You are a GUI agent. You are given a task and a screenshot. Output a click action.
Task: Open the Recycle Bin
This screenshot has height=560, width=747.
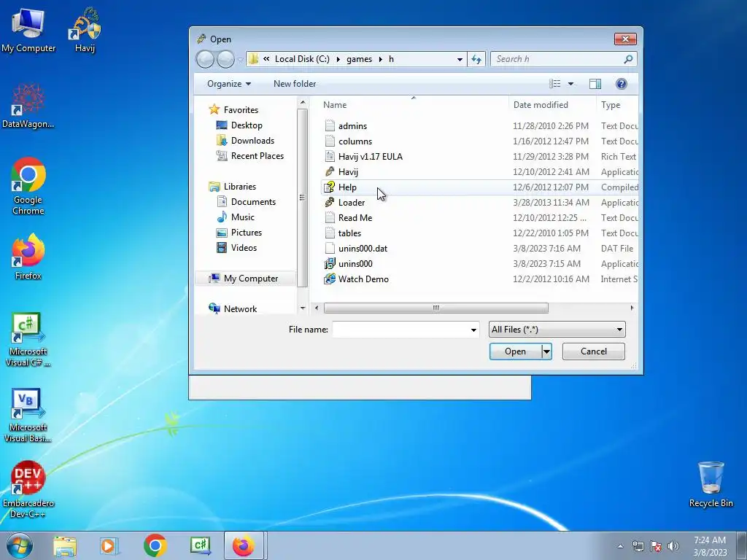coord(711,484)
